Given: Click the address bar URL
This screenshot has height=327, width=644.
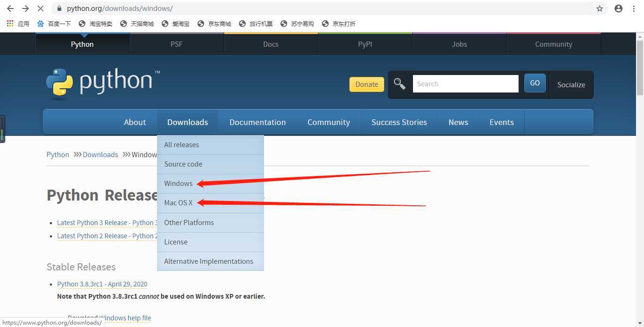Looking at the screenshot, I should [x=120, y=8].
